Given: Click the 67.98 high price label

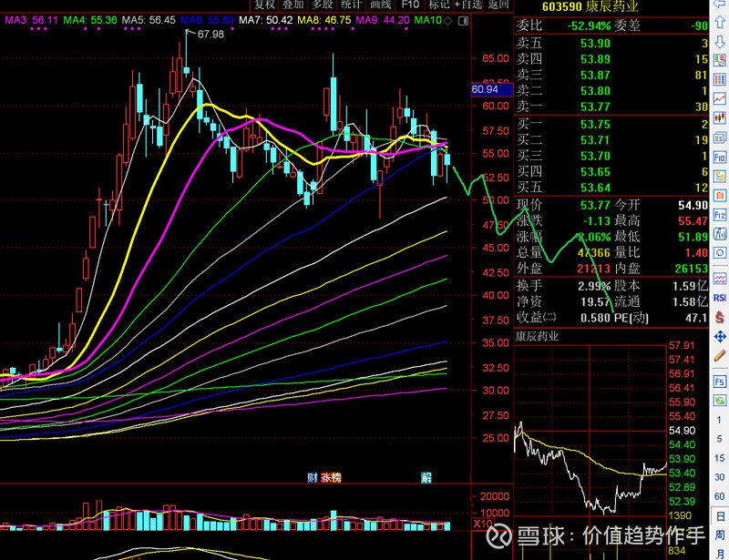Looking at the screenshot, I should coord(210,35).
